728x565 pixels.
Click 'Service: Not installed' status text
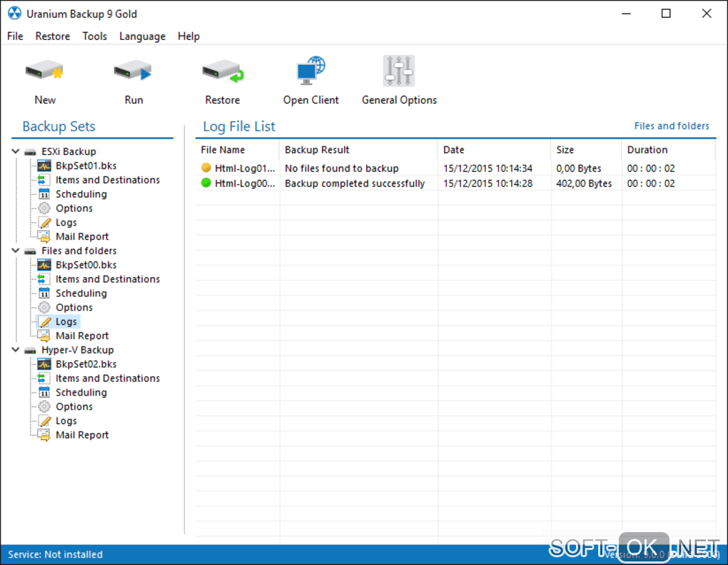(55, 554)
